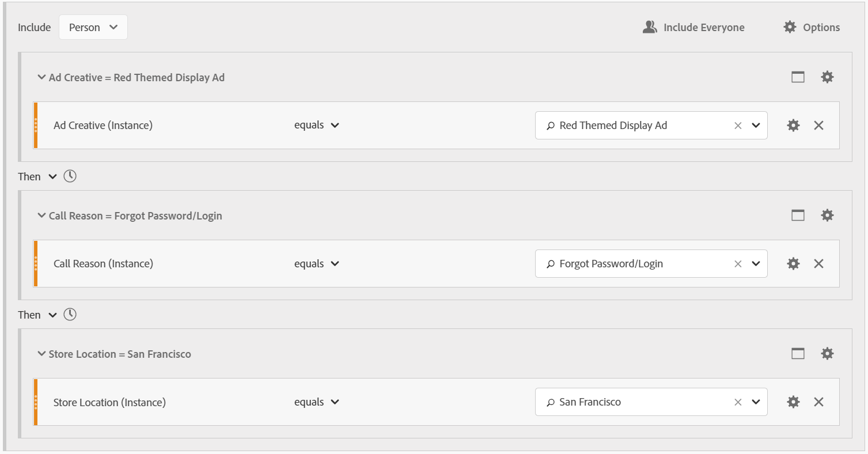Click the window icon on Call Reason container
868x454 pixels.
[798, 215]
